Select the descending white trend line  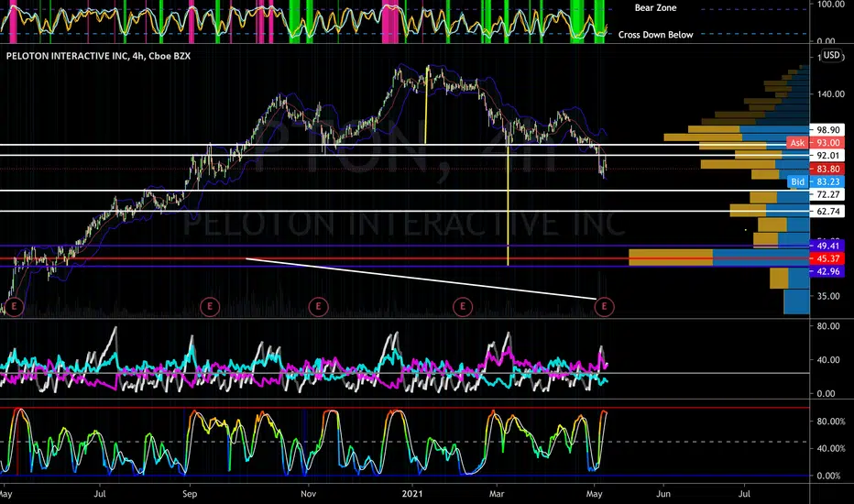coord(422,279)
